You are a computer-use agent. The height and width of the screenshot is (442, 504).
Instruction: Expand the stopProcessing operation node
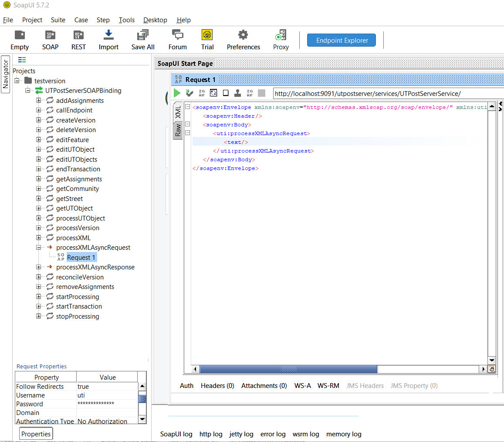click(39, 316)
